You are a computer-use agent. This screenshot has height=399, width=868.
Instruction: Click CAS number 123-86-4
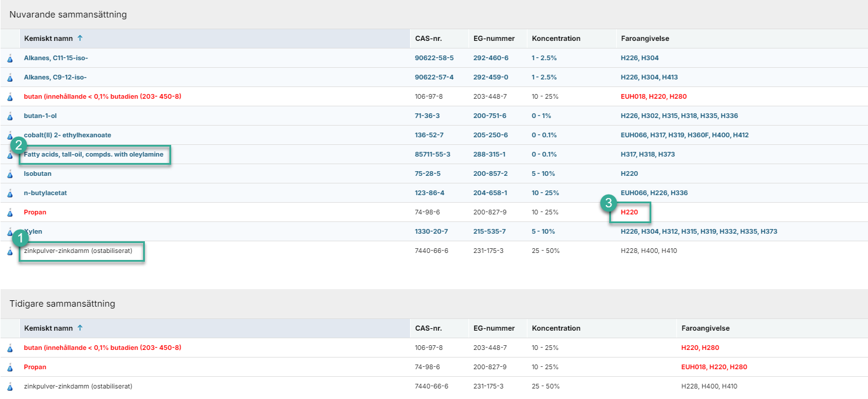pyautogui.click(x=429, y=193)
